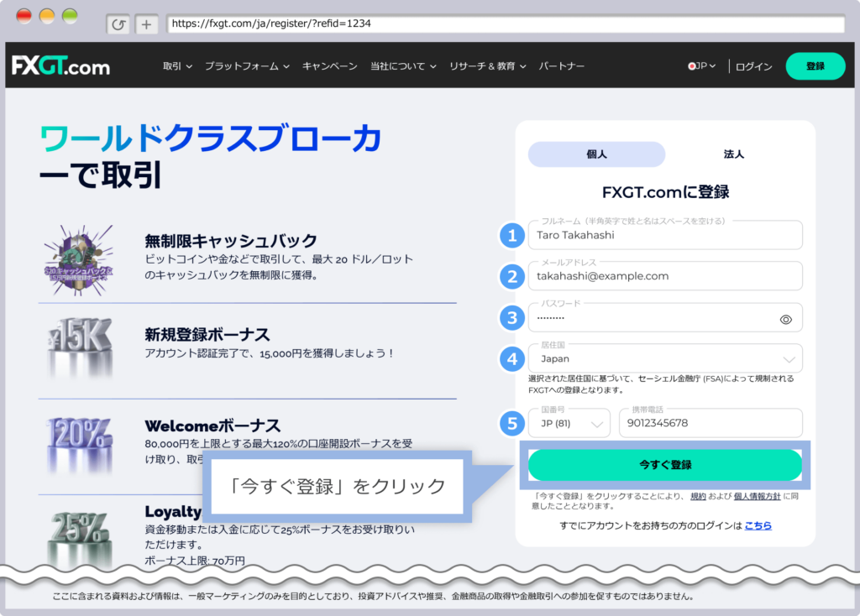The height and width of the screenshot is (616, 860).
Task: Expand the リサーチ＆教育 navigation menu
Action: 488,65
